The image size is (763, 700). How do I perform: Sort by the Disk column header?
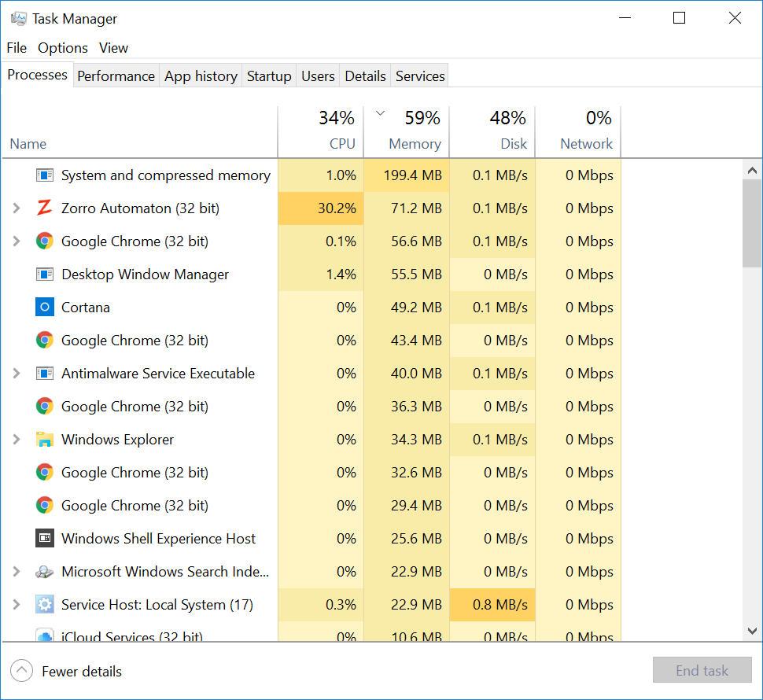[x=492, y=131]
